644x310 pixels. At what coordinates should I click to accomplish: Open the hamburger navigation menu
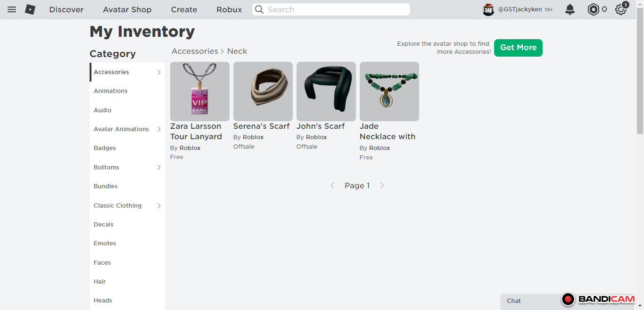click(12, 9)
